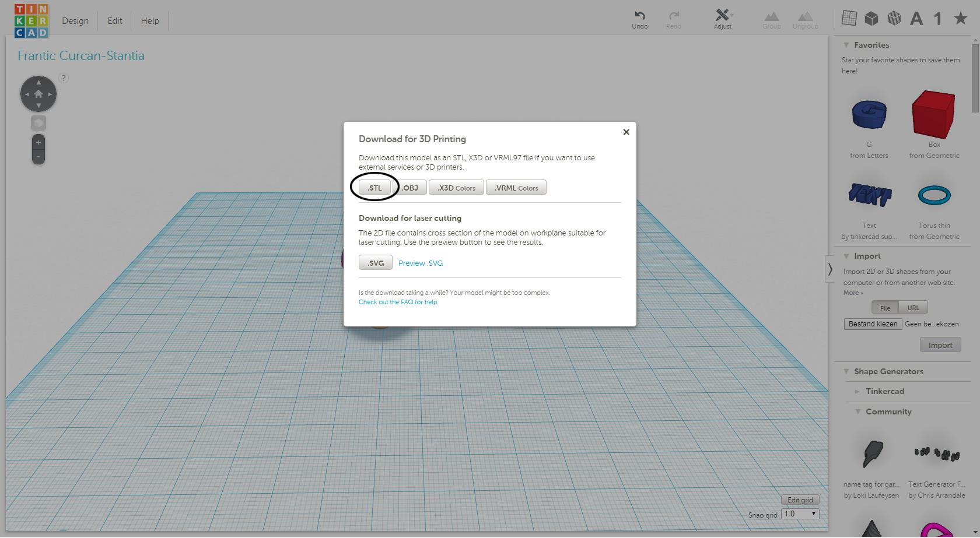Click the Tinkercad logo
This screenshot has width=980, height=538.
(x=31, y=21)
